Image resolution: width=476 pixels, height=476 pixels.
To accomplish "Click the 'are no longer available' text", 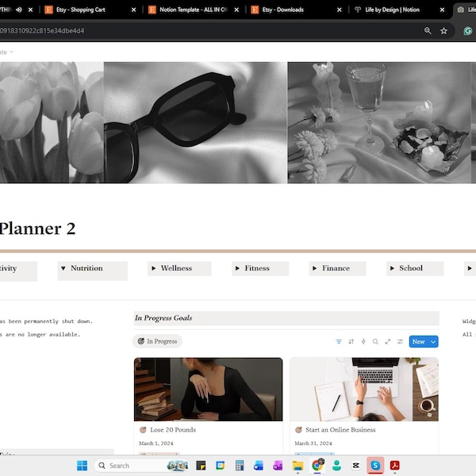I will click(x=43, y=335).
